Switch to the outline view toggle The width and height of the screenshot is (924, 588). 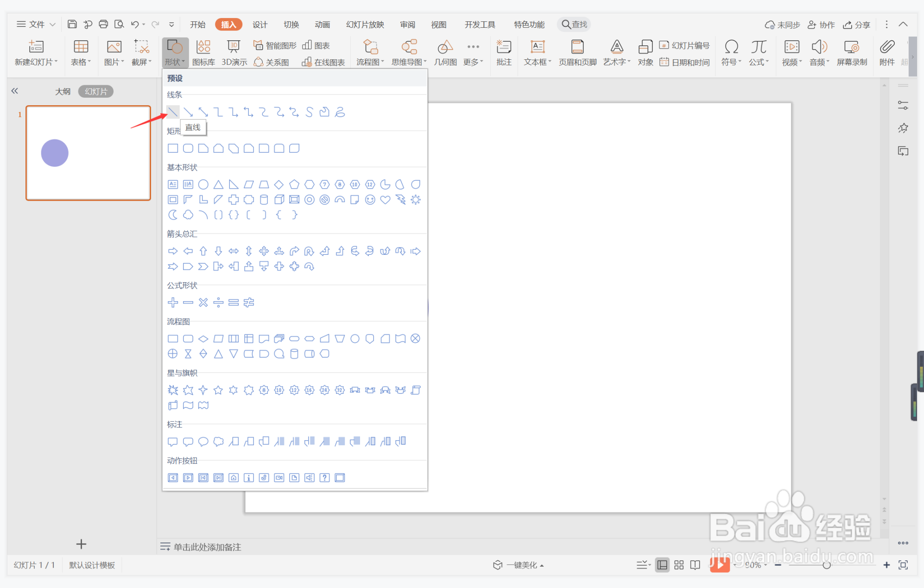[63, 91]
